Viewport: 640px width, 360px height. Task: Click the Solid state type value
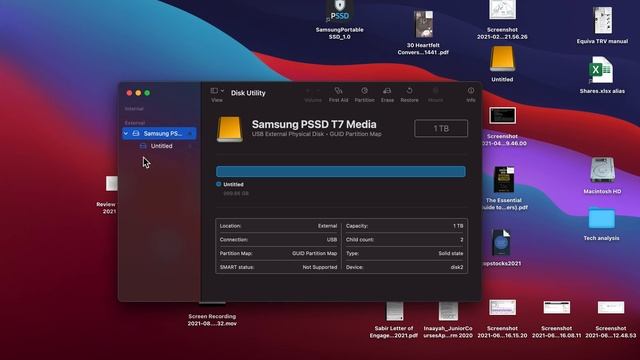point(451,253)
